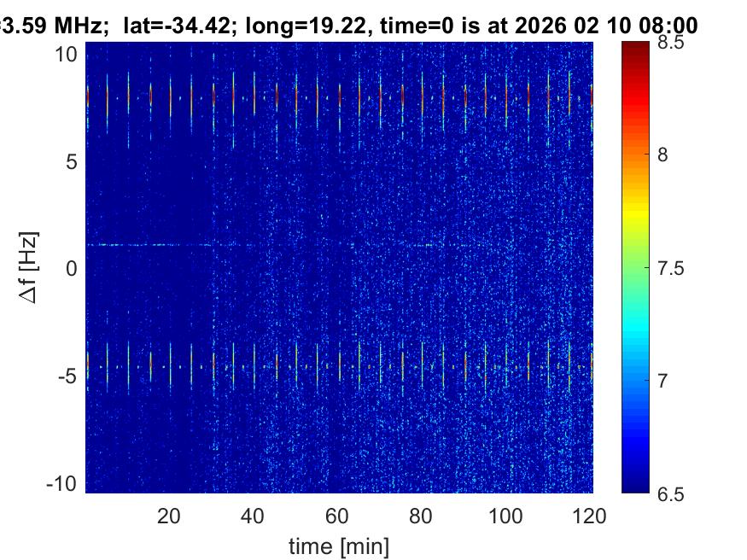Click the colorbar tick label 8
This screenshot has width=747, height=560.
coord(668,155)
